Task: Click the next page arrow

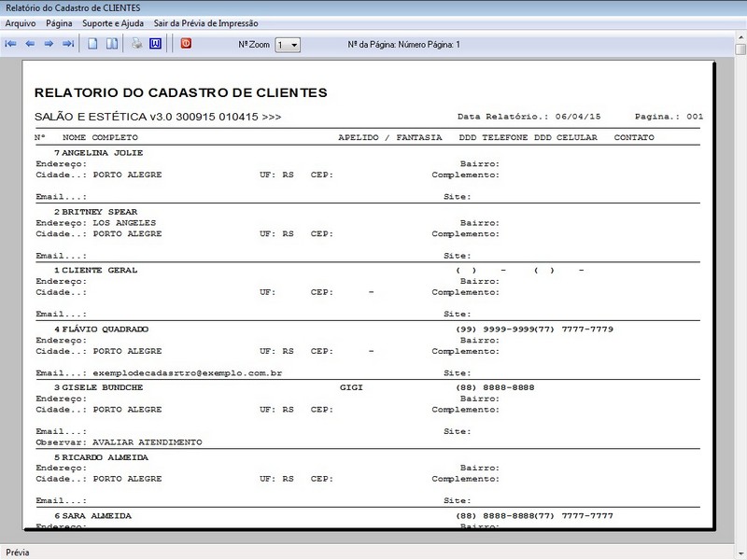Action: [49, 44]
